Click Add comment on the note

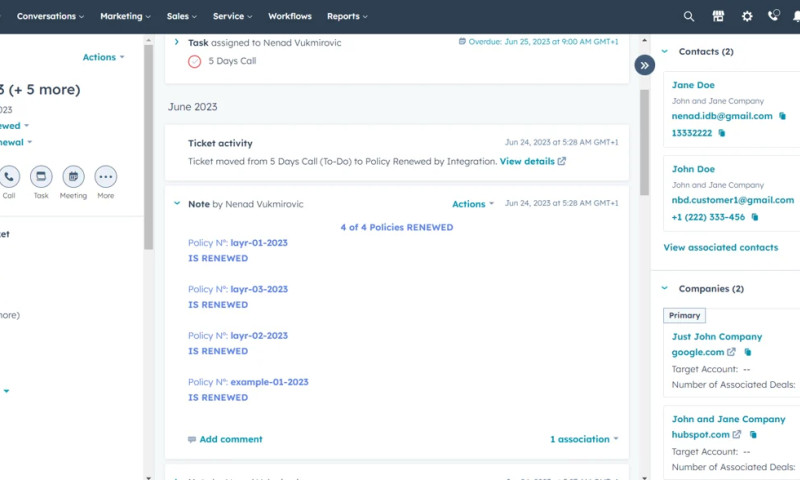click(x=231, y=439)
